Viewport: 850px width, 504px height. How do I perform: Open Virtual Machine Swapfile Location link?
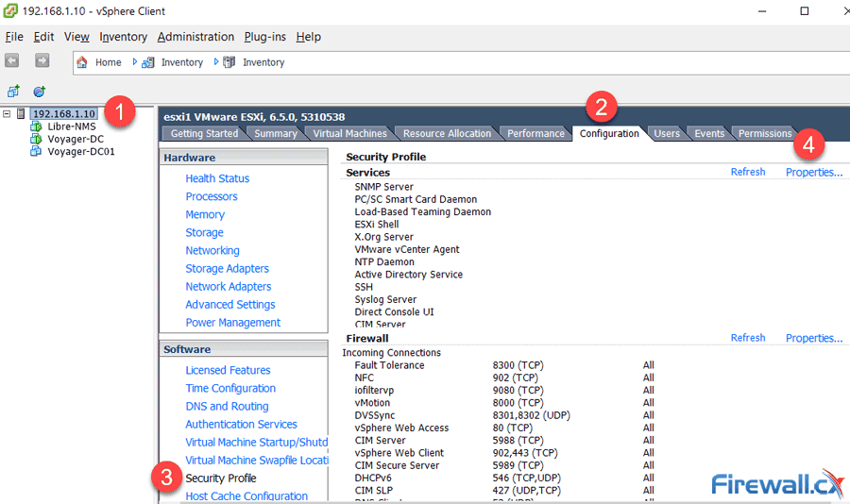(x=256, y=460)
